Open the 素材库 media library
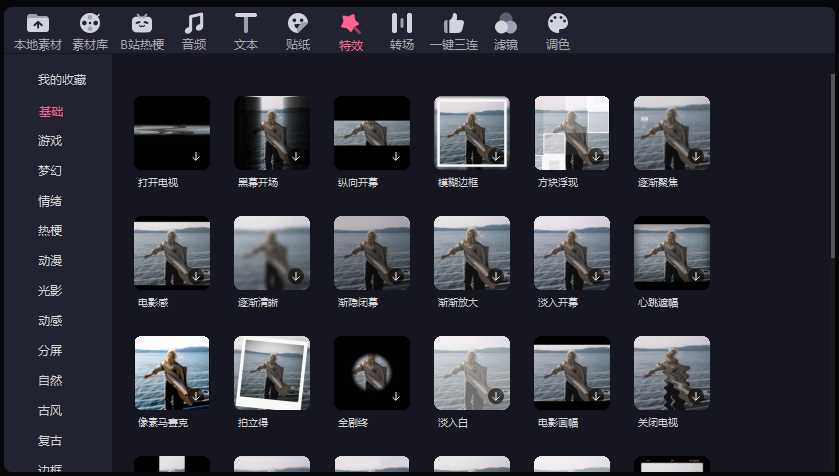This screenshot has height=476, width=839. [x=90, y=33]
